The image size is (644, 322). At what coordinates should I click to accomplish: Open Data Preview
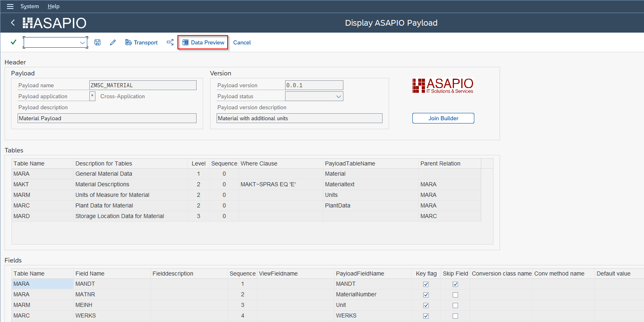click(203, 42)
